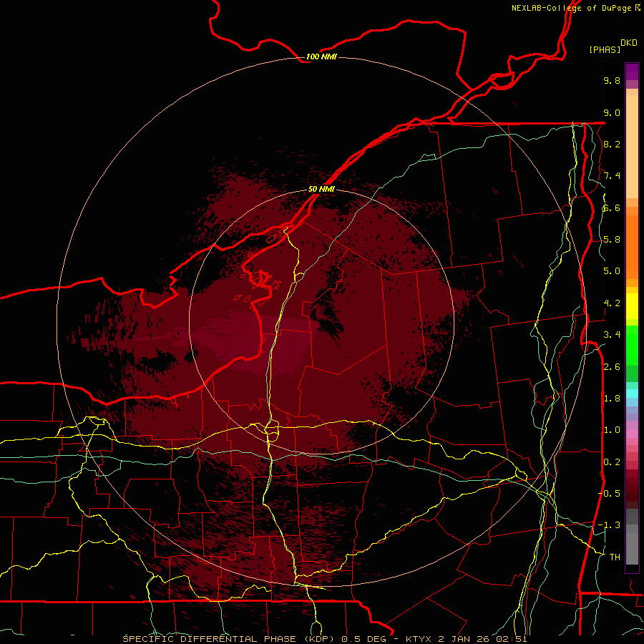Click the -1.3 legend value
This screenshot has height=644, width=644.
pyautogui.click(x=609, y=525)
